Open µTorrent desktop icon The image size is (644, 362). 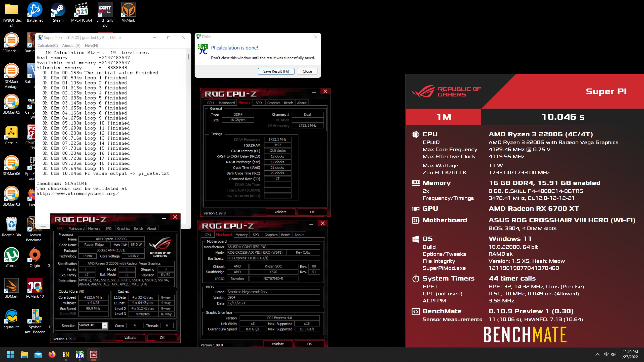coord(12,258)
